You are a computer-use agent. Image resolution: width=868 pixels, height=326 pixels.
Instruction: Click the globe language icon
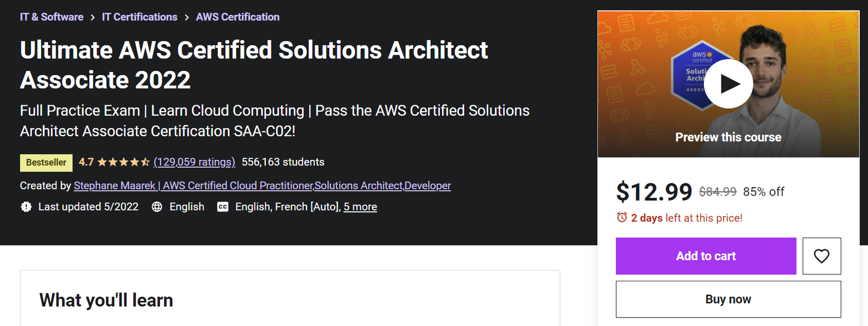157,207
